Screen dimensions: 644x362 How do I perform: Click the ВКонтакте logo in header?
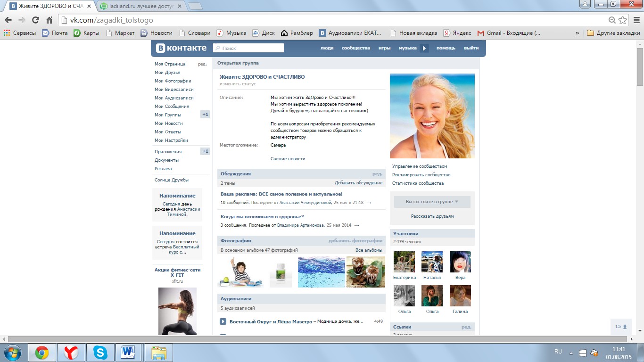click(182, 48)
